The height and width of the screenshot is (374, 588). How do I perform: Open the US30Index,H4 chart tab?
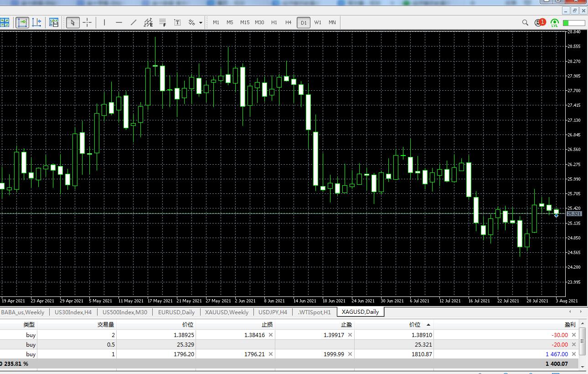pyautogui.click(x=73, y=312)
